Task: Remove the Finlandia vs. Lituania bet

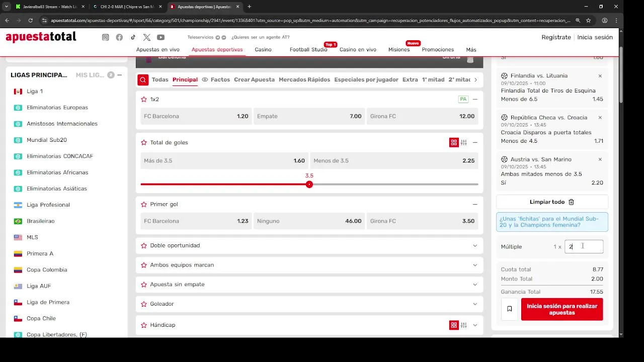Action: (x=600, y=76)
